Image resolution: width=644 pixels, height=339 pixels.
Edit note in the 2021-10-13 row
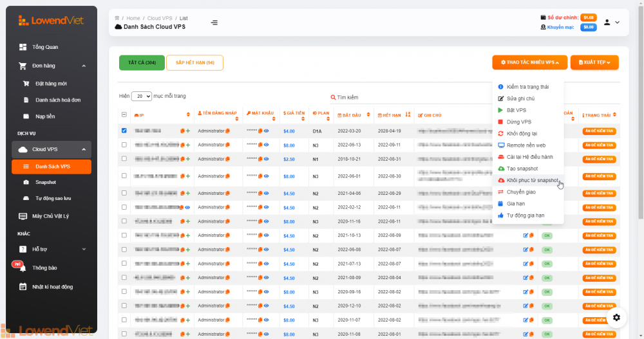coord(526,235)
